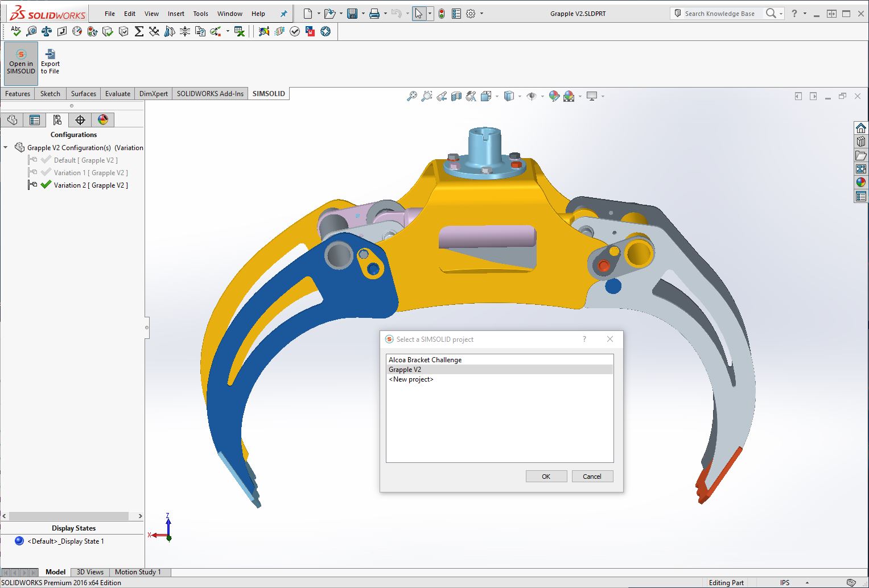Open Appearances color-ball icon in task pane
The width and height of the screenshot is (869, 588).
coord(861,183)
